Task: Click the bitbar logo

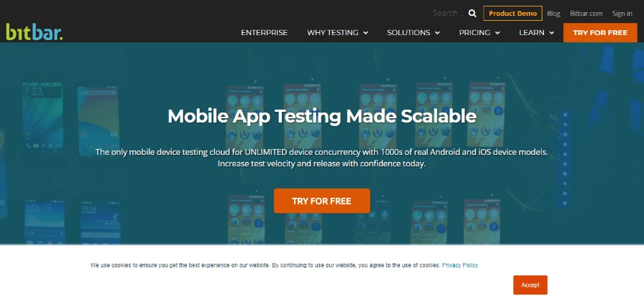Action: (34, 32)
